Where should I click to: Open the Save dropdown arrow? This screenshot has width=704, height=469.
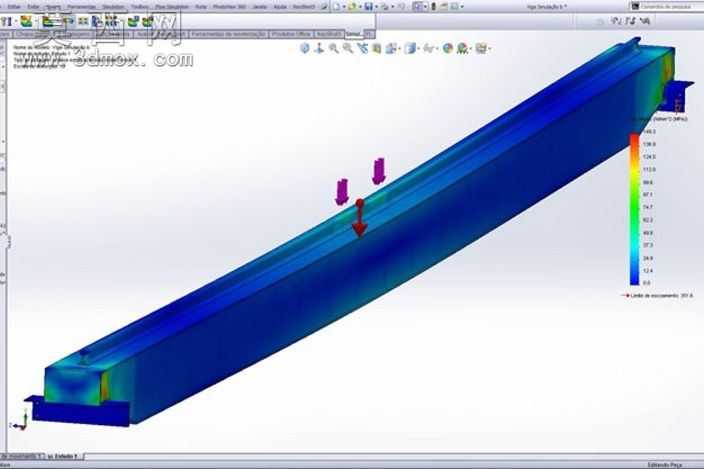click(x=376, y=7)
